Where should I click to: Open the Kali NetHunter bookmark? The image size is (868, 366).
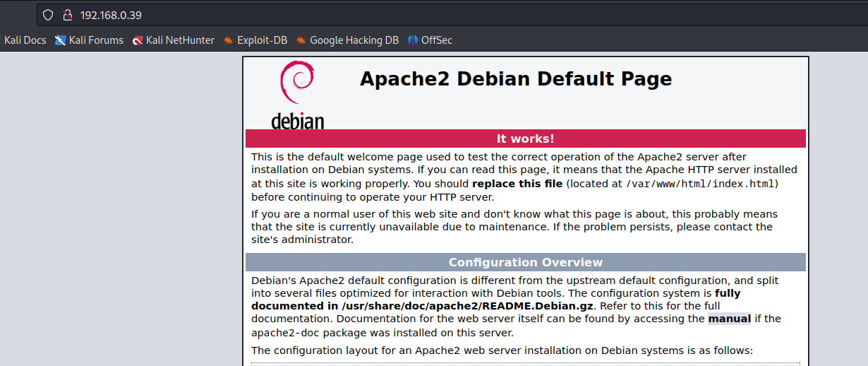click(173, 40)
